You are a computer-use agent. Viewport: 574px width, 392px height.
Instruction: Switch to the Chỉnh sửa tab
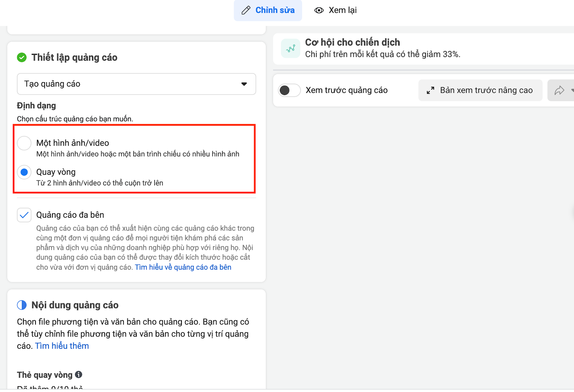pos(268,10)
